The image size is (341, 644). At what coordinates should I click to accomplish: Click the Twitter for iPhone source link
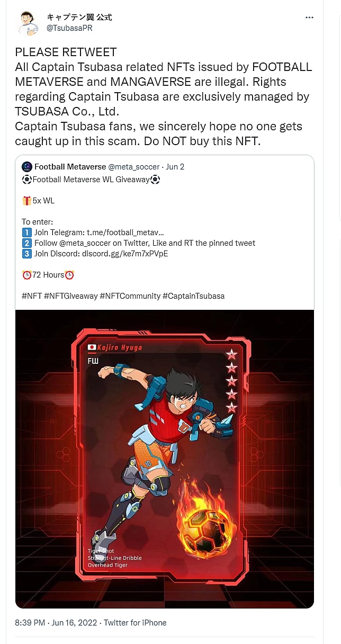135,623
